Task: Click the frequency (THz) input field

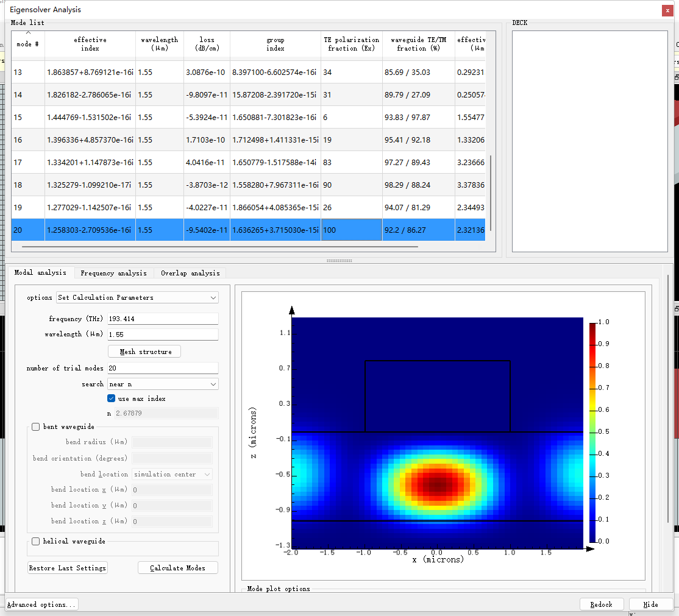Action: click(163, 319)
